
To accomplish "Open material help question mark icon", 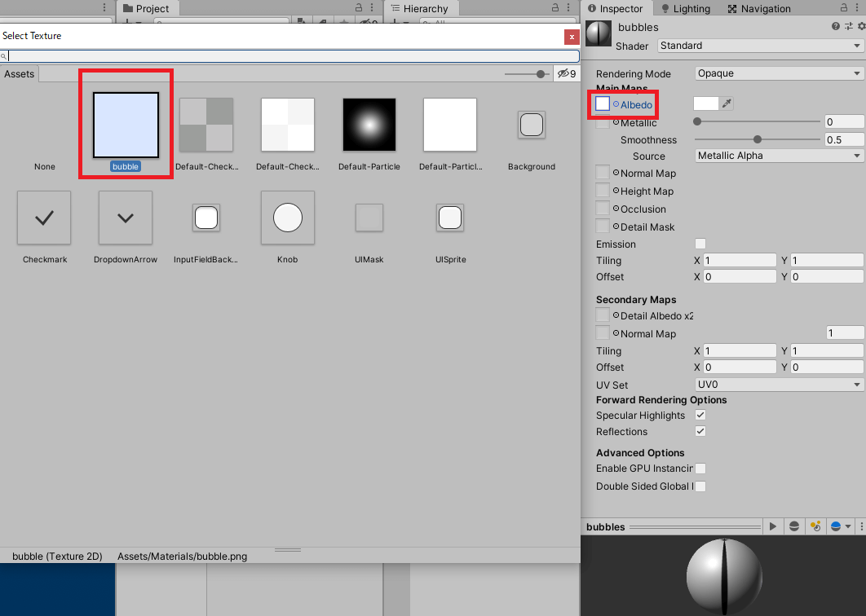I will coord(836,26).
